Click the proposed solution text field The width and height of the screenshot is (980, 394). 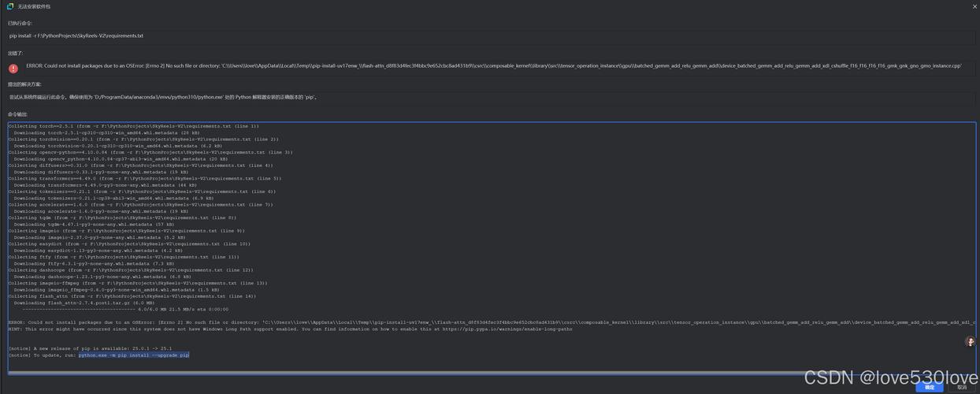point(490,97)
